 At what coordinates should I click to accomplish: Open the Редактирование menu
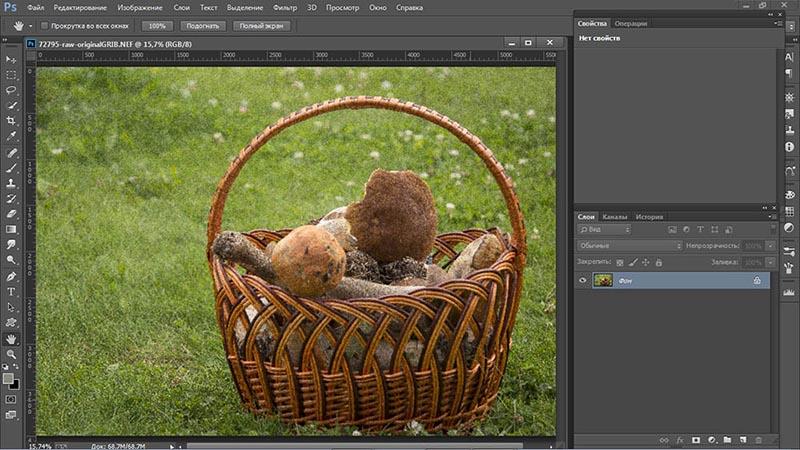(x=80, y=8)
